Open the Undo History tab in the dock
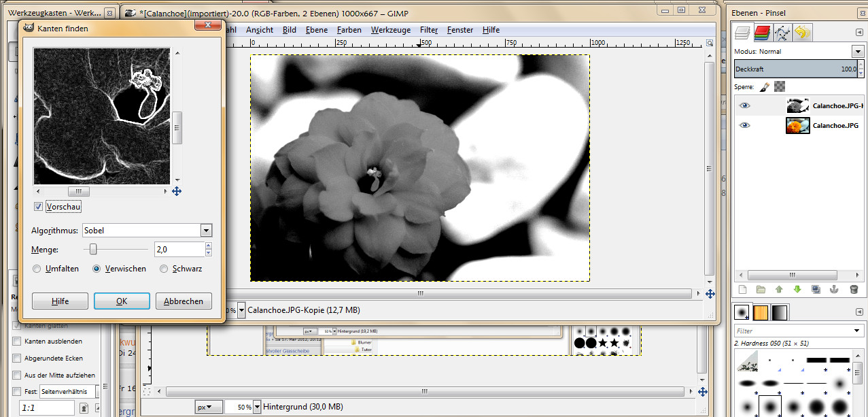 click(803, 32)
